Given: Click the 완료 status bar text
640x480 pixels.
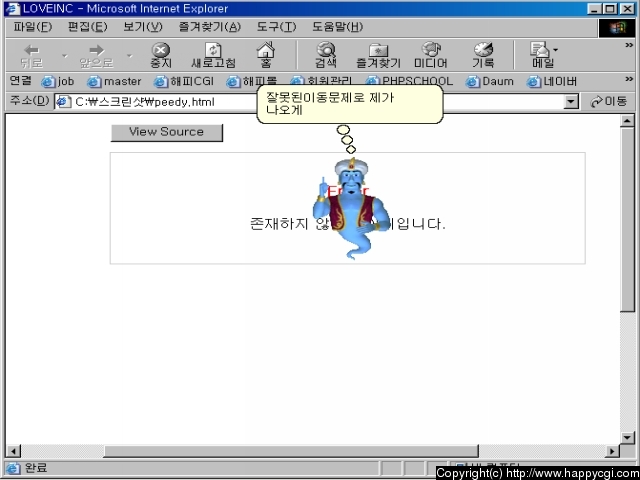Looking at the screenshot, I should [36, 468].
